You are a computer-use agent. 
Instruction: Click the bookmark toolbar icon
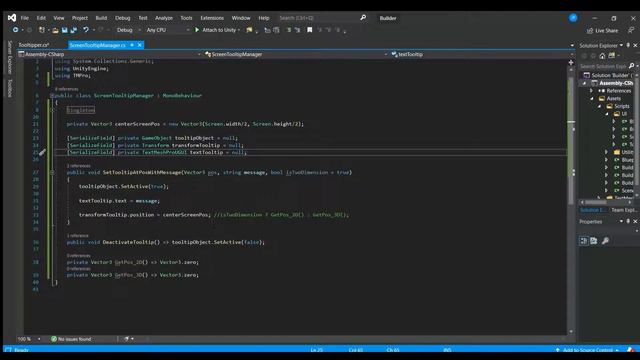pos(310,30)
